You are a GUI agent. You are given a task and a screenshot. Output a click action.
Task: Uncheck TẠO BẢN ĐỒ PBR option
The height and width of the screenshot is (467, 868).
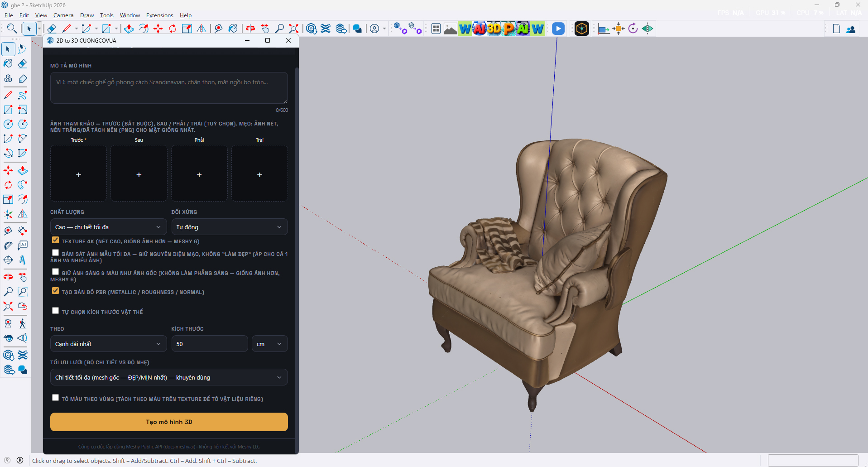[x=55, y=291]
